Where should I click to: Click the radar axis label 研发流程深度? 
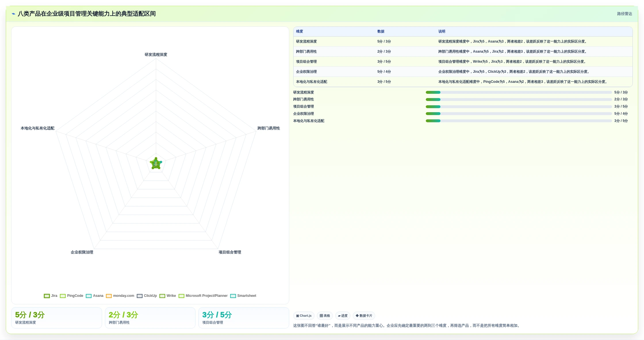click(x=156, y=55)
